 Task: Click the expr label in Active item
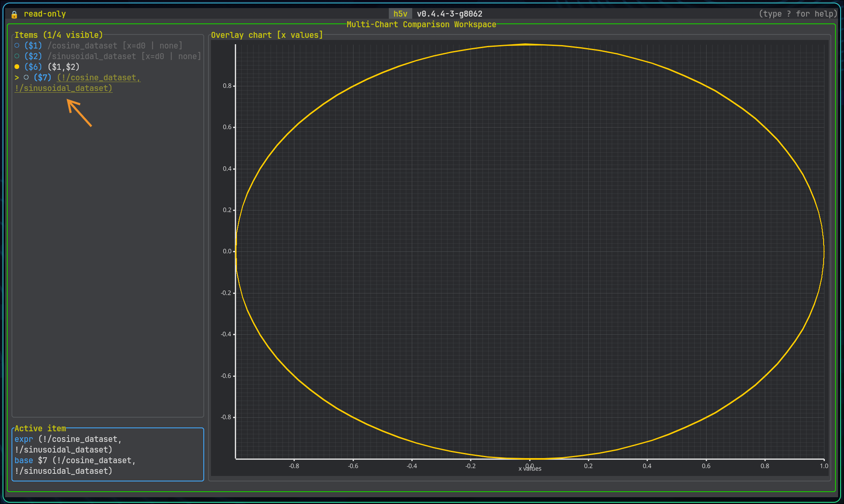(24, 439)
